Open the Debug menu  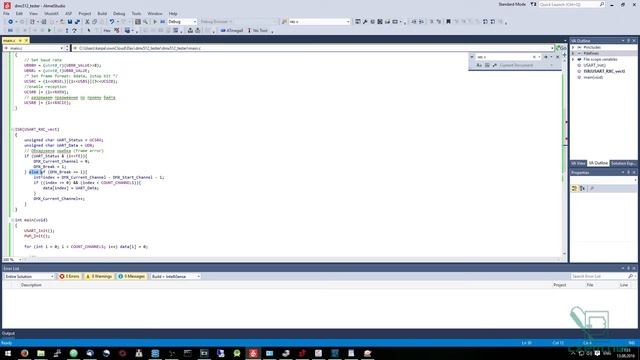[119, 13]
